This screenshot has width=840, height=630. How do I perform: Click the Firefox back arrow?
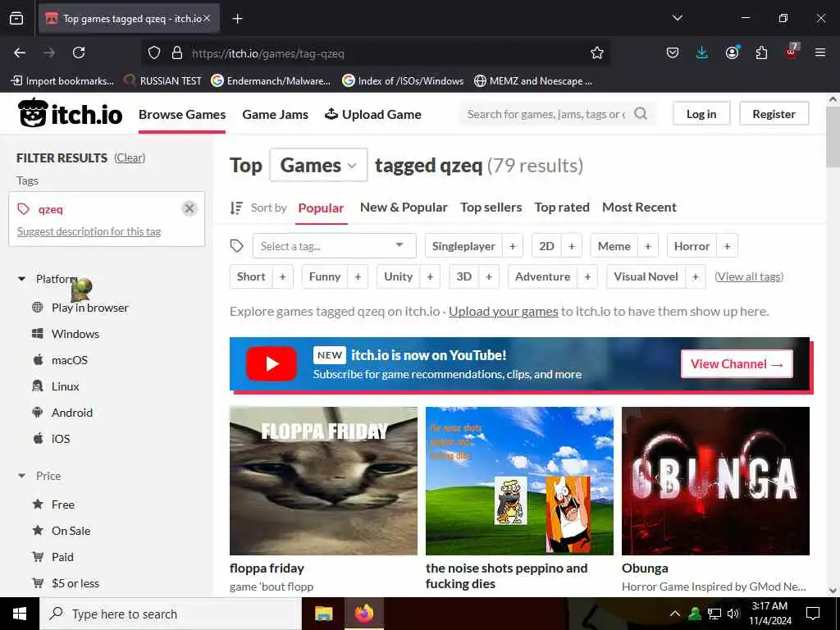(x=20, y=52)
